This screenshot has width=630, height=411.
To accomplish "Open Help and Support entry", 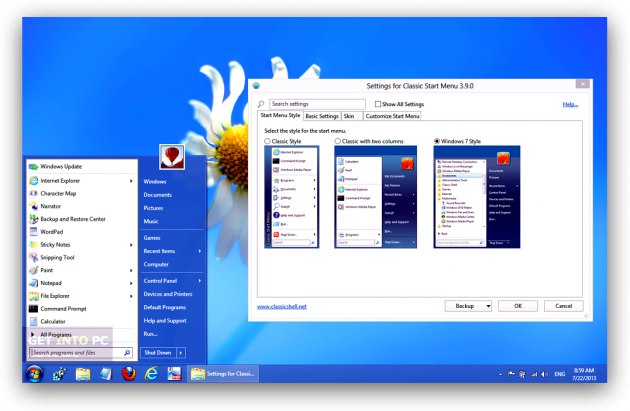I will [x=165, y=321].
